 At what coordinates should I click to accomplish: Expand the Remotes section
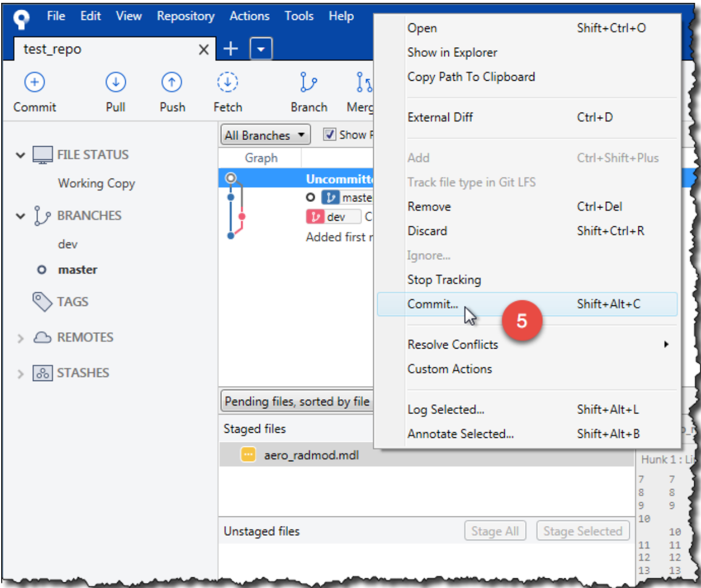(x=21, y=338)
